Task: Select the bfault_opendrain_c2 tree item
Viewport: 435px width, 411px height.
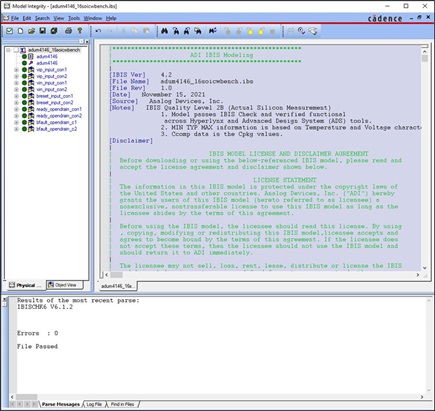Action: click(x=56, y=129)
